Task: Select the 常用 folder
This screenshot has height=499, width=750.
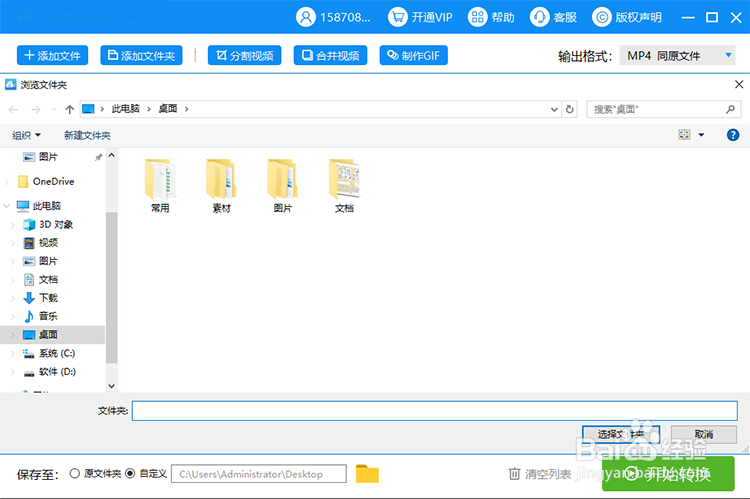Action: (160, 186)
